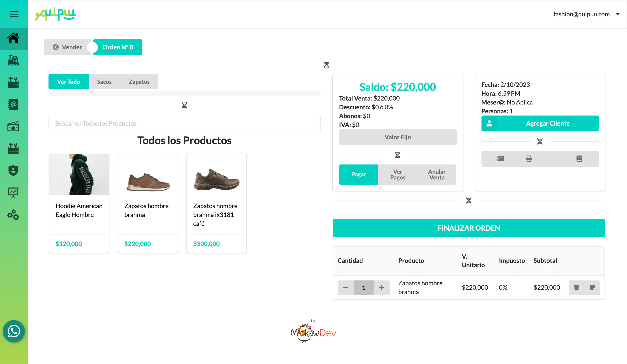Click the WhatsApp chat icon
Viewport: 627px width, 364px height.
pyautogui.click(x=14, y=331)
